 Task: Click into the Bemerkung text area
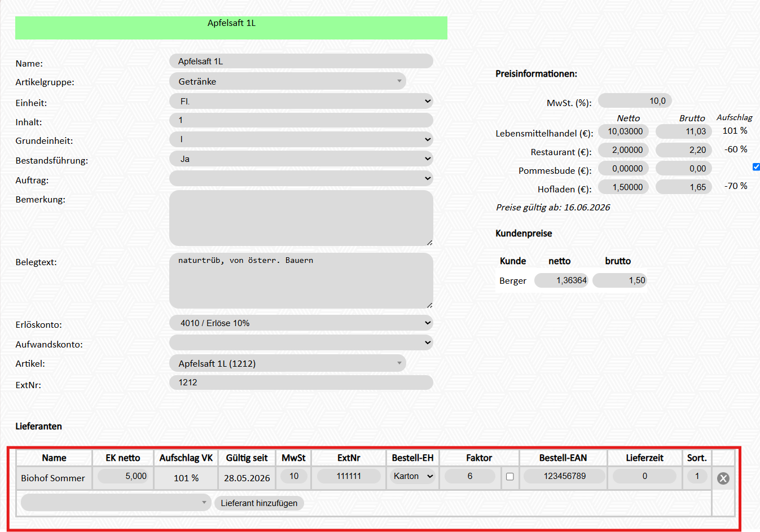[x=301, y=218]
